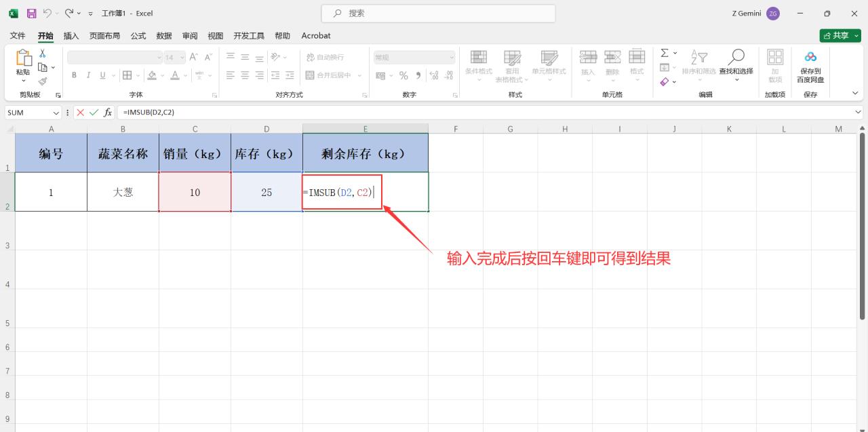Click the ZG account avatar
The image size is (868, 432).
(773, 14)
